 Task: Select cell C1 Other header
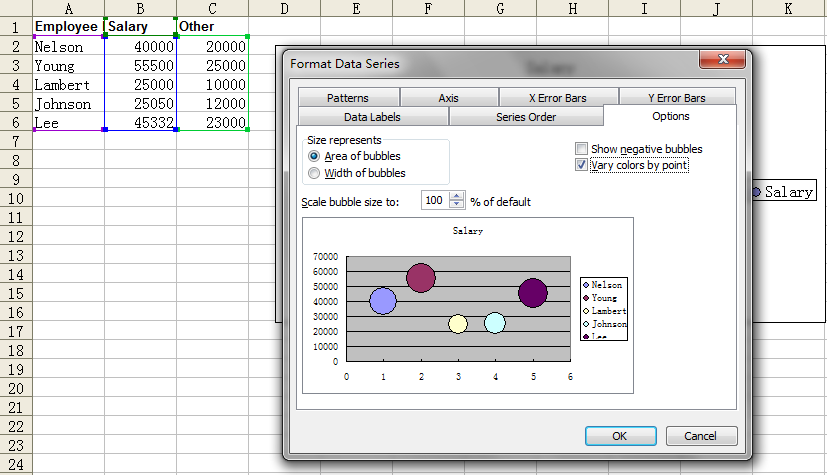pyautogui.click(x=213, y=26)
